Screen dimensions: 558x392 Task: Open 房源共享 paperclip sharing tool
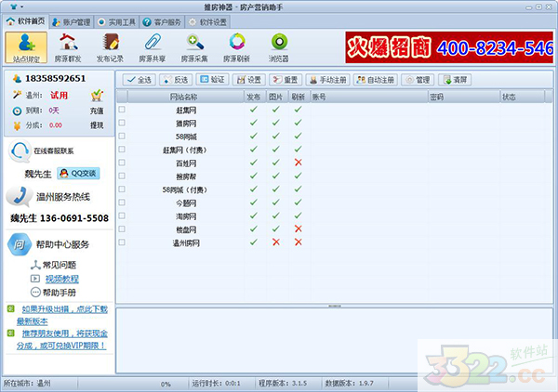[153, 47]
